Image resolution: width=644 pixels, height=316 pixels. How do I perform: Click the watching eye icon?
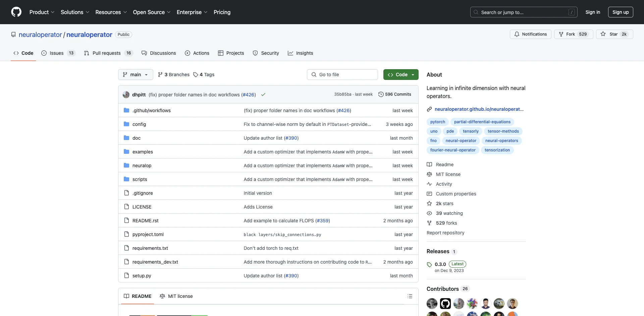coord(429,213)
